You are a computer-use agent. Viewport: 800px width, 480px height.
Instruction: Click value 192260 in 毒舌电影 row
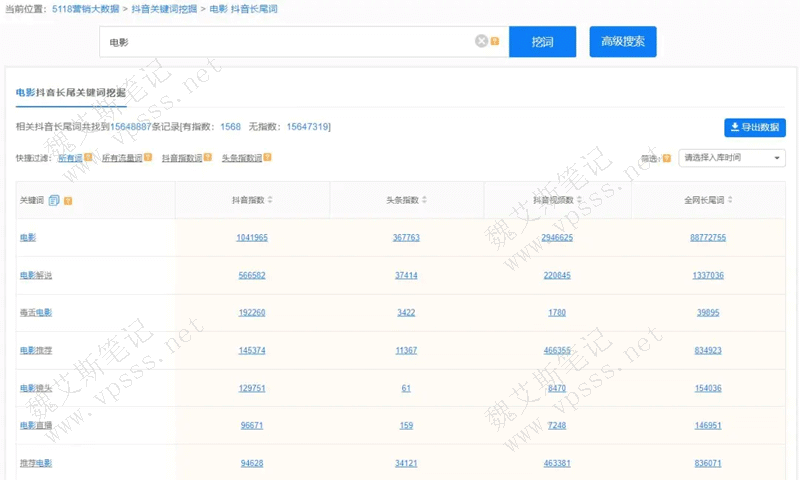(252, 312)
